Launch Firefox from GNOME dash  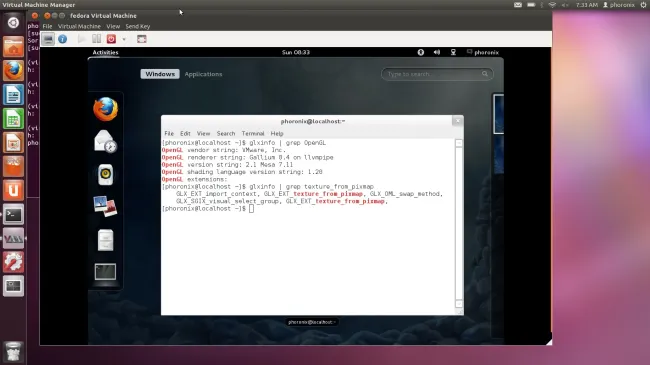(105, 109)
